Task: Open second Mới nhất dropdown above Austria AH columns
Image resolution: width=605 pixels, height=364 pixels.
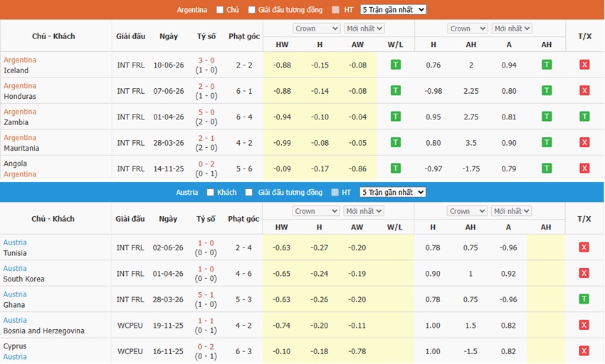Action: coord(511,211)
